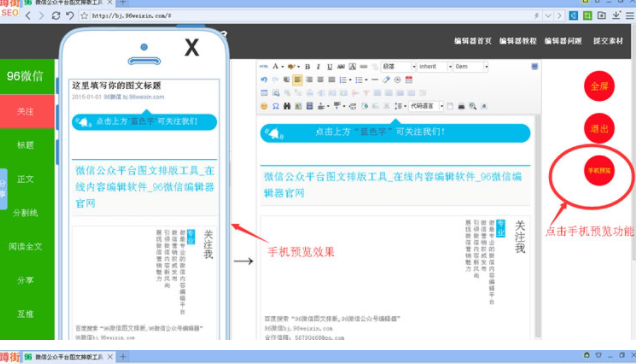Expand the 代码语言 code language dropdown
The image size is (637, 364).
[426, 106]
